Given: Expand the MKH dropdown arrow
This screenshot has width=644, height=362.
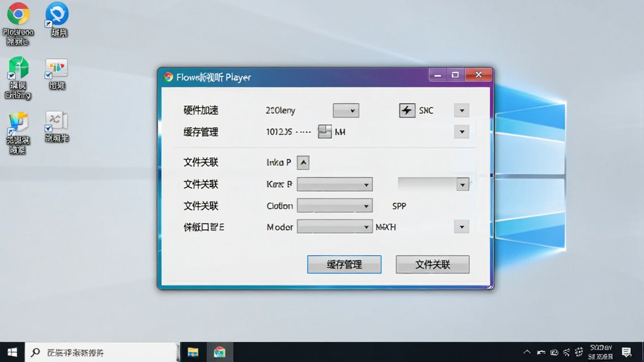Looking at the screenshot, I should (x=462, y=226).
